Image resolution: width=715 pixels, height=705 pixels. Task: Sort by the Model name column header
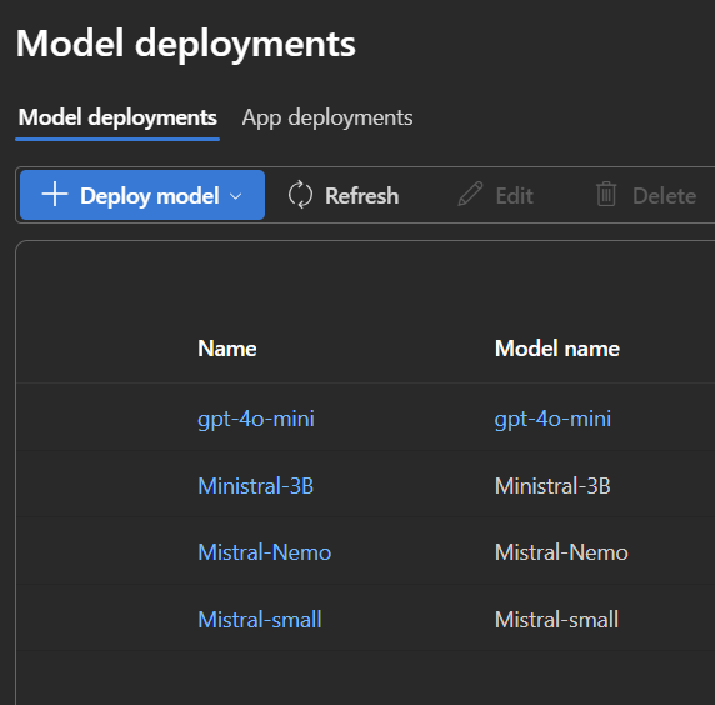(557, 349)
